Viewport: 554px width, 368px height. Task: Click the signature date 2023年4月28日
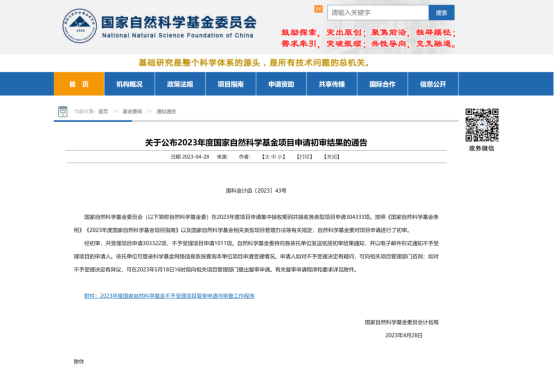click(x=404, y=336)
